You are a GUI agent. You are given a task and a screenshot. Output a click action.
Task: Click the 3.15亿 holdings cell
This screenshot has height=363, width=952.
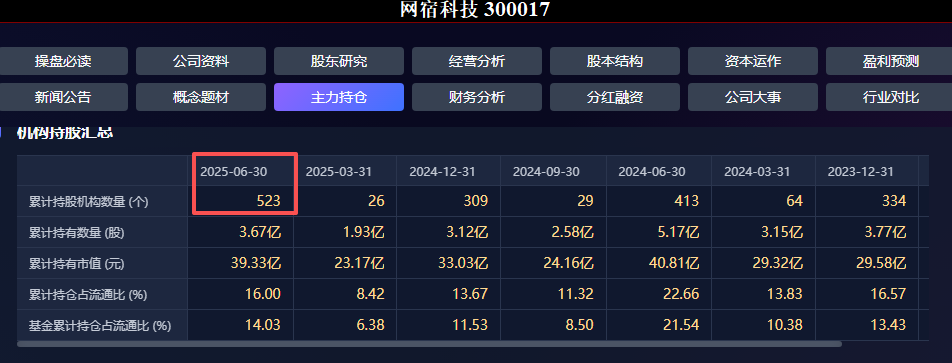click(x=763, y=232)
